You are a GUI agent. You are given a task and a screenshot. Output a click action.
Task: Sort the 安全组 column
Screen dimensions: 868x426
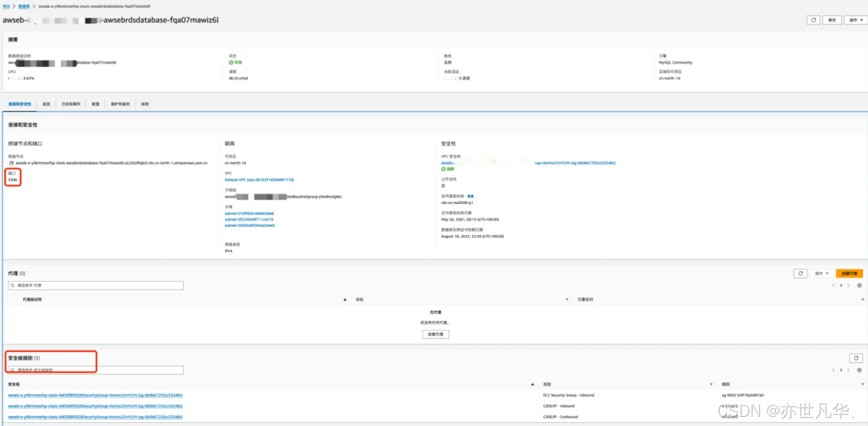click(x=532, y=384)
